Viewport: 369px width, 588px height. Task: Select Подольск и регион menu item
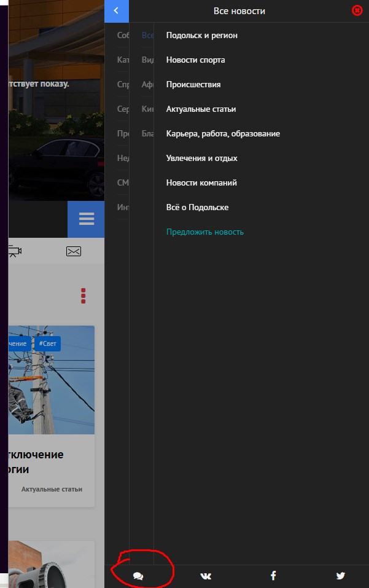click(201, 36)
